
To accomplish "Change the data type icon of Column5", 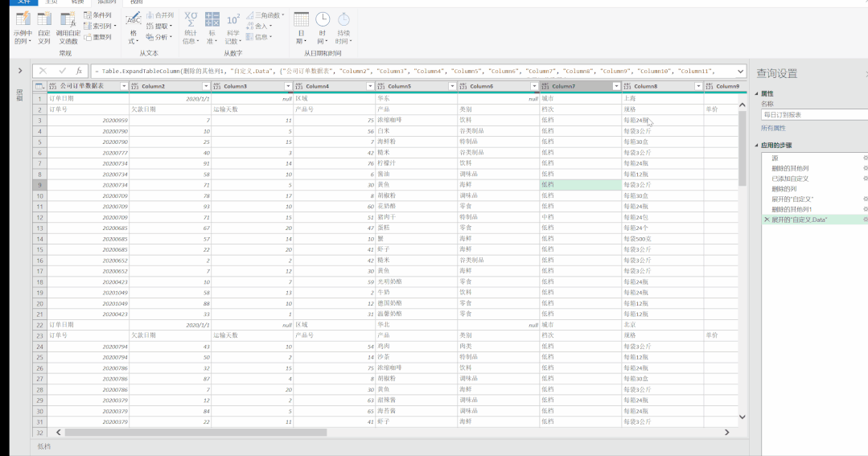I will click(381, 86).
